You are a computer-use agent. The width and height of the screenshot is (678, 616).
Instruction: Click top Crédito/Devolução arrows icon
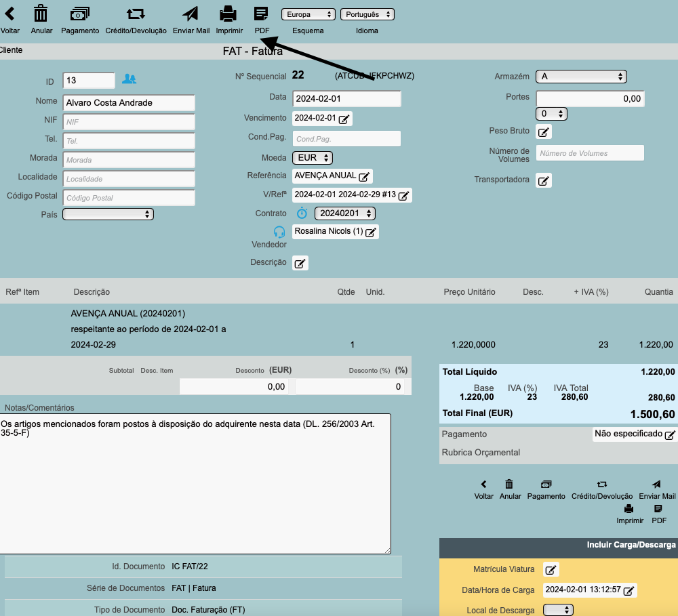point(136,14)
